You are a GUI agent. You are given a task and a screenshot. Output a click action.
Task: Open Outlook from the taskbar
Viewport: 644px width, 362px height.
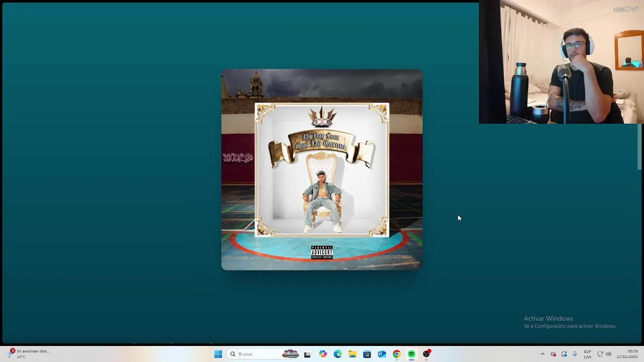382,354
